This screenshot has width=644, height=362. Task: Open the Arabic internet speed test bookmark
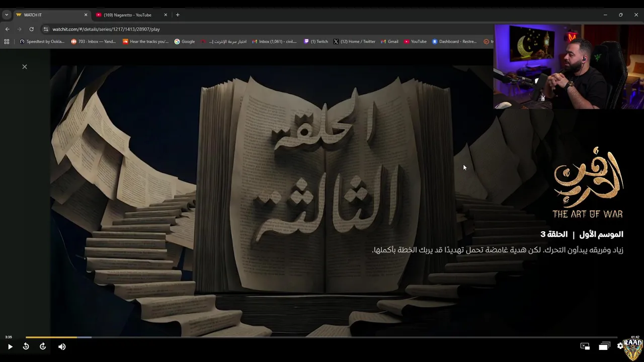point(224,42)
